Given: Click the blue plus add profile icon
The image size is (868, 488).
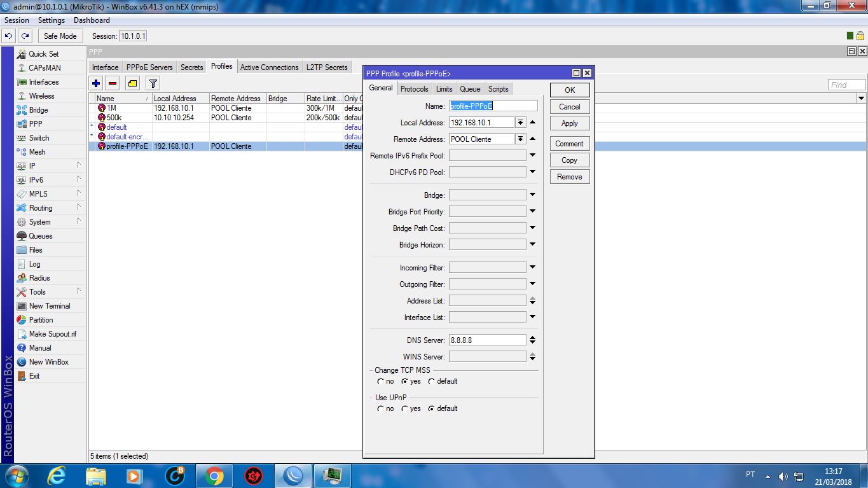Looking at the screenshot, I should pyautogui.click(x=96, y=83).
